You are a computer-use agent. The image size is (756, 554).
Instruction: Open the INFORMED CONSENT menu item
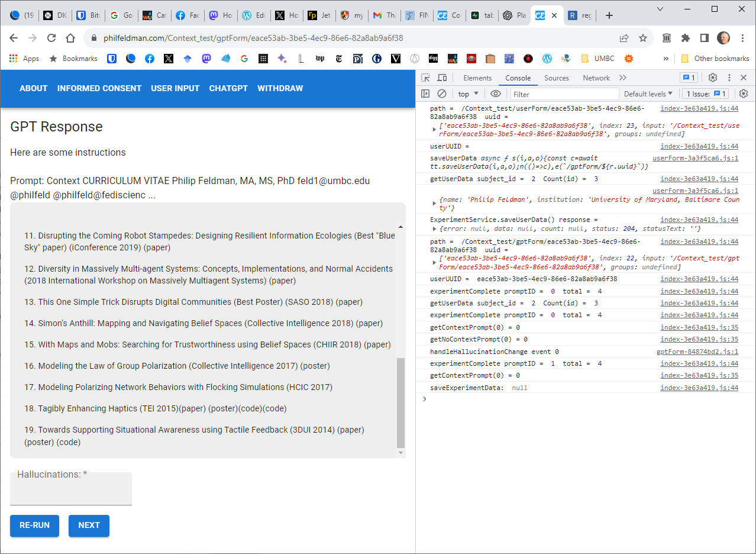[99, 88]
